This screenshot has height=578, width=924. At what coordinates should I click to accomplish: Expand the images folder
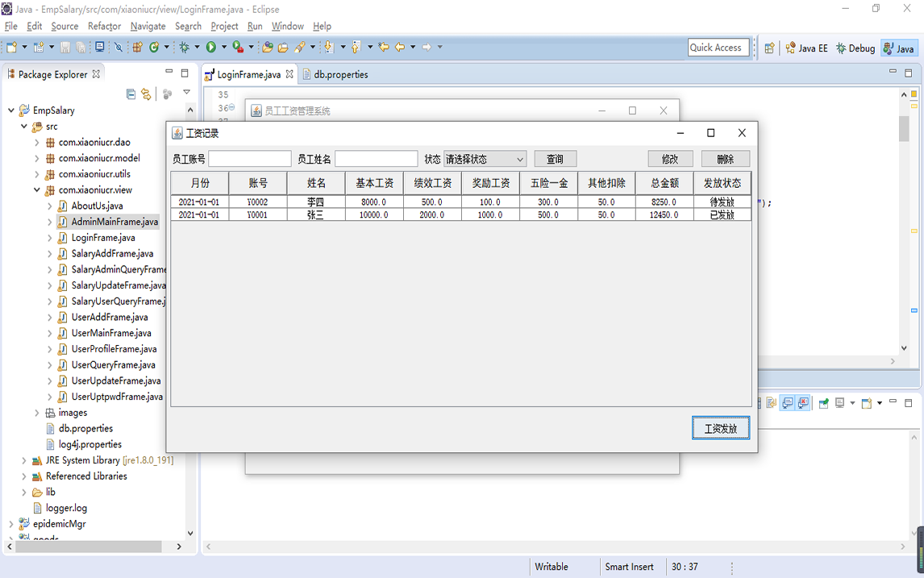(37, 413)
